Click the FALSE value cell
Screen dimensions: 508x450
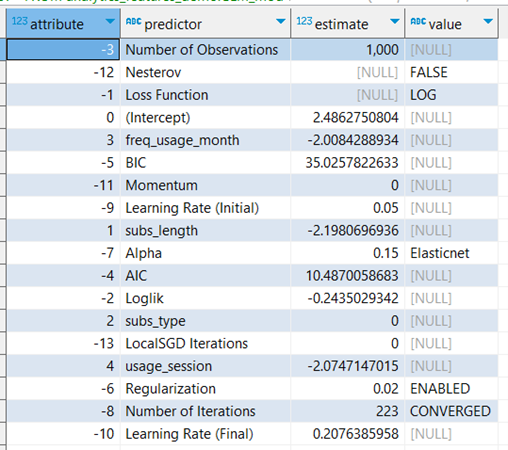(x=451, y=72)
